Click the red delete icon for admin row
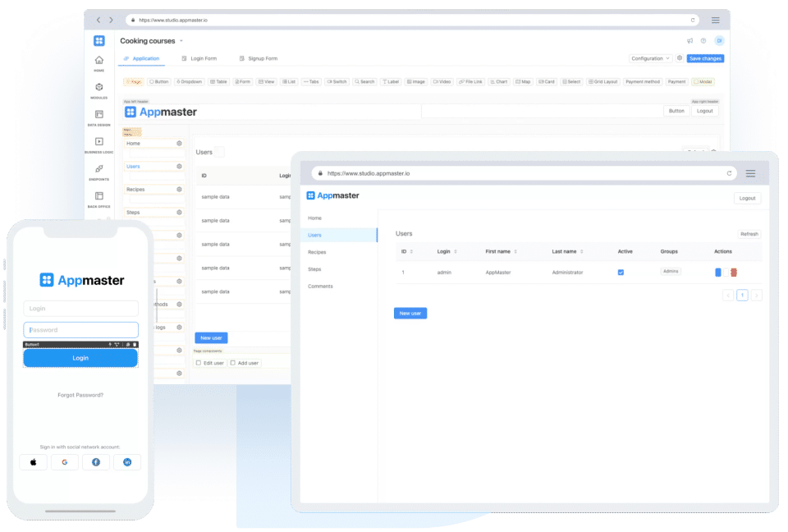This screenshot has height=532, width=788. pyautogui.click(x=734, y=273)
